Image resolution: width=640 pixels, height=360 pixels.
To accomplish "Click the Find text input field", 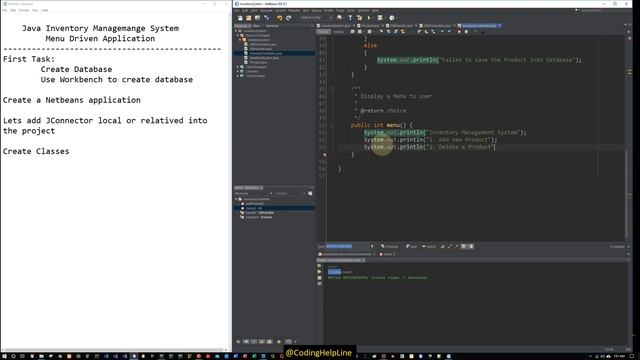I will point(347,247).
